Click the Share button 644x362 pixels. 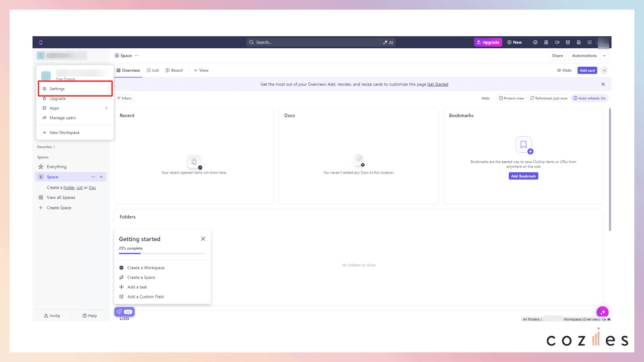click(x=557, y=56)
